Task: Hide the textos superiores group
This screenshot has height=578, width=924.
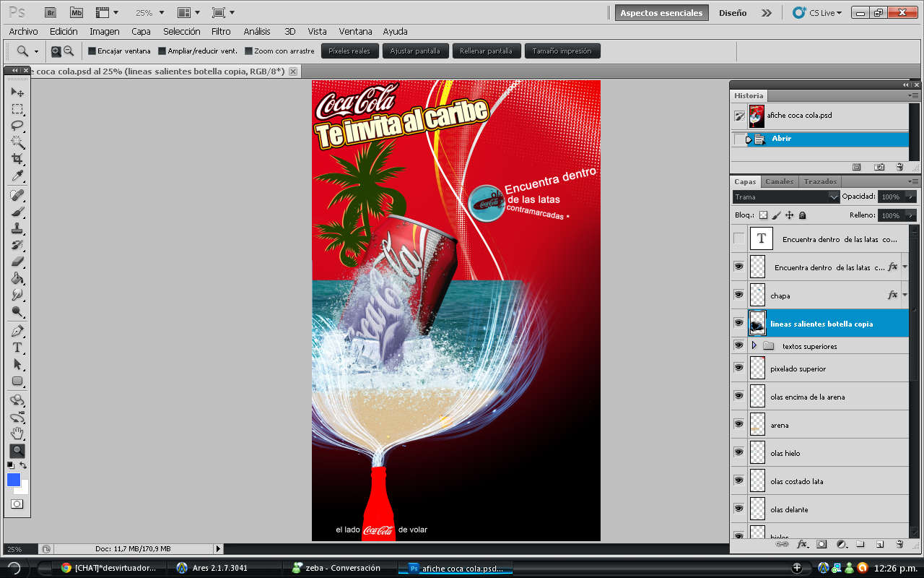Action: [x=738, y=345]
